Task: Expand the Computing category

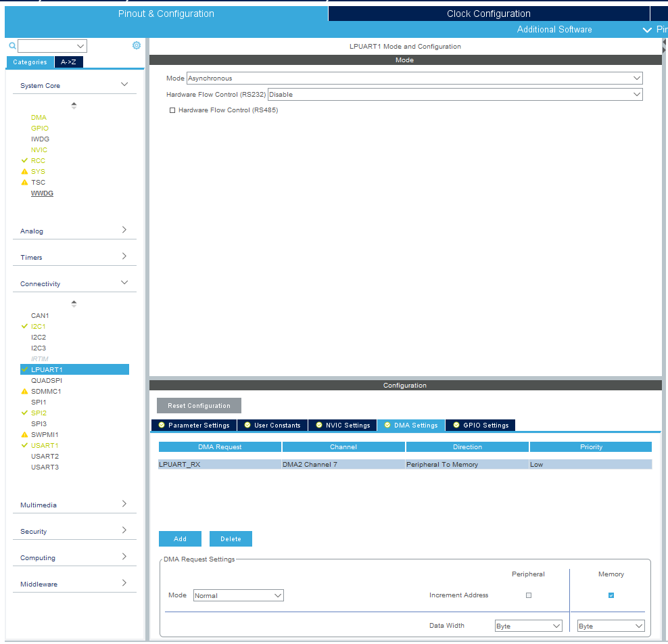Action: pos(124,557)
